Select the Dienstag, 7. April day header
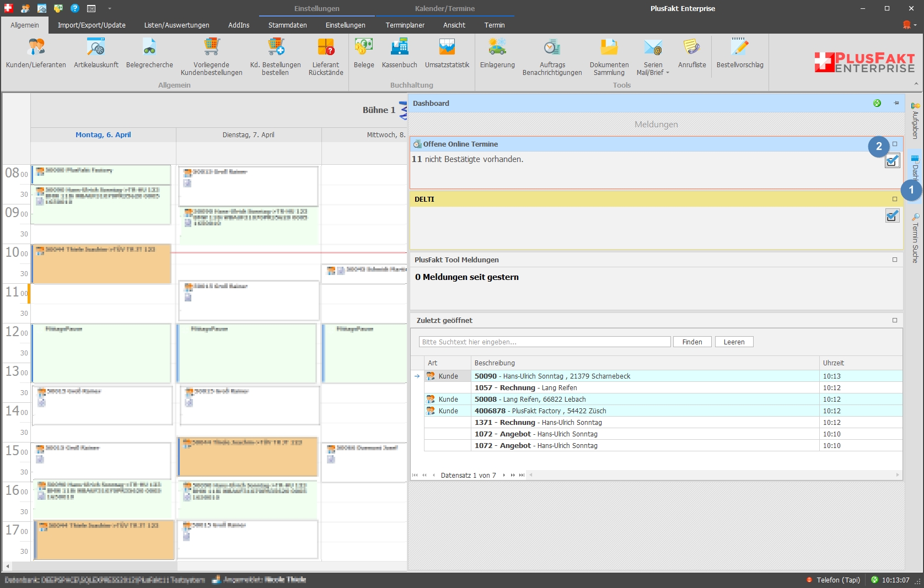924x588 pixels. (x=248, y=134)
